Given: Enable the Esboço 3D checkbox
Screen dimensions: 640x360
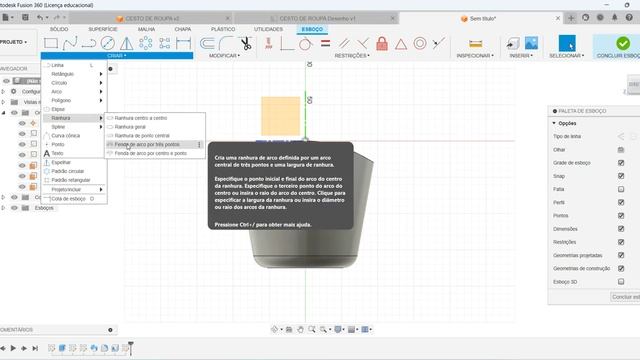Looking at the screenshot, I should 621,282.
